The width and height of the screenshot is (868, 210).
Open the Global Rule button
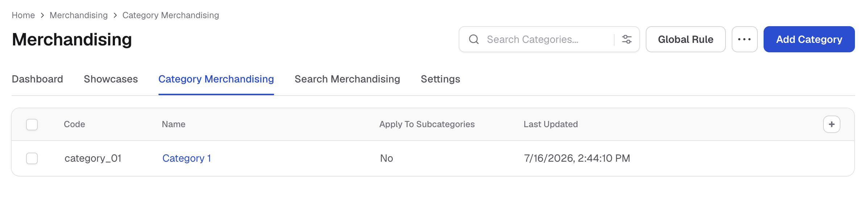tap(685, 39)
